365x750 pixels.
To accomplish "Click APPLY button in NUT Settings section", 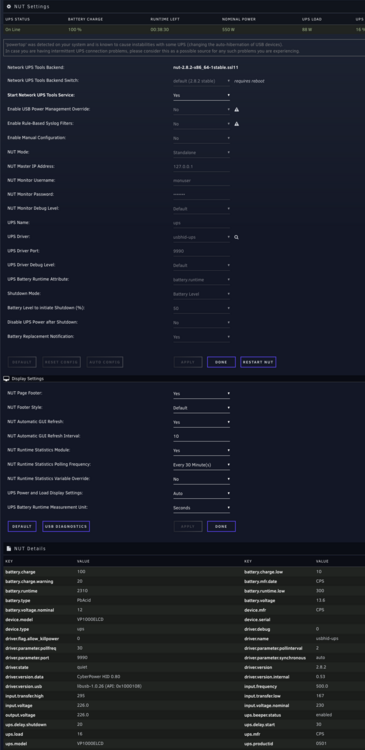I will [x=188, y=362].
